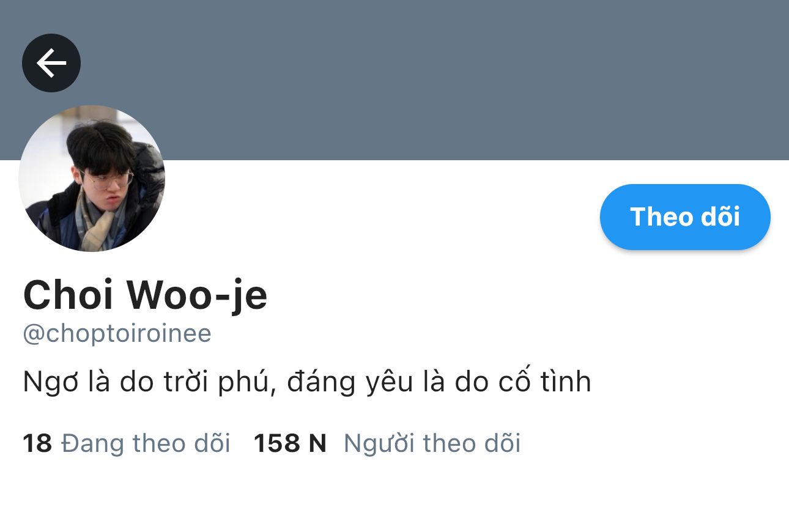This screenshot has height=532, width=789.
Task: Tap the circular back button in the header
Action: pos(51,63)
